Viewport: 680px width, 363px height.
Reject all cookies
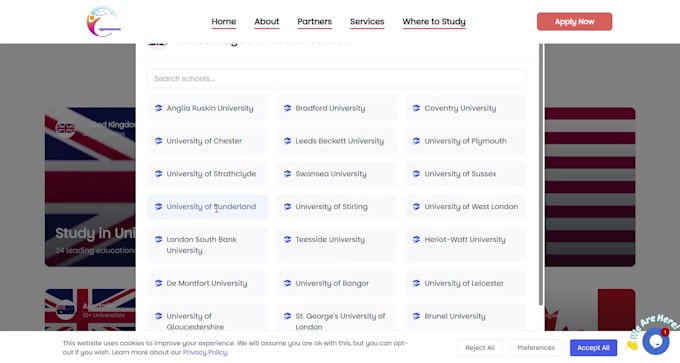pyautogui.click(x=480, y=348)
